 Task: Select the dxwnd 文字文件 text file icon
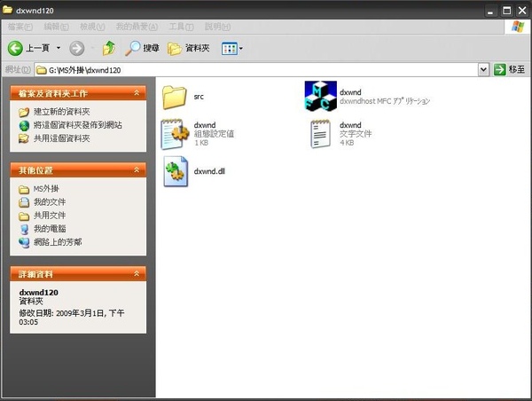[321, 134]
